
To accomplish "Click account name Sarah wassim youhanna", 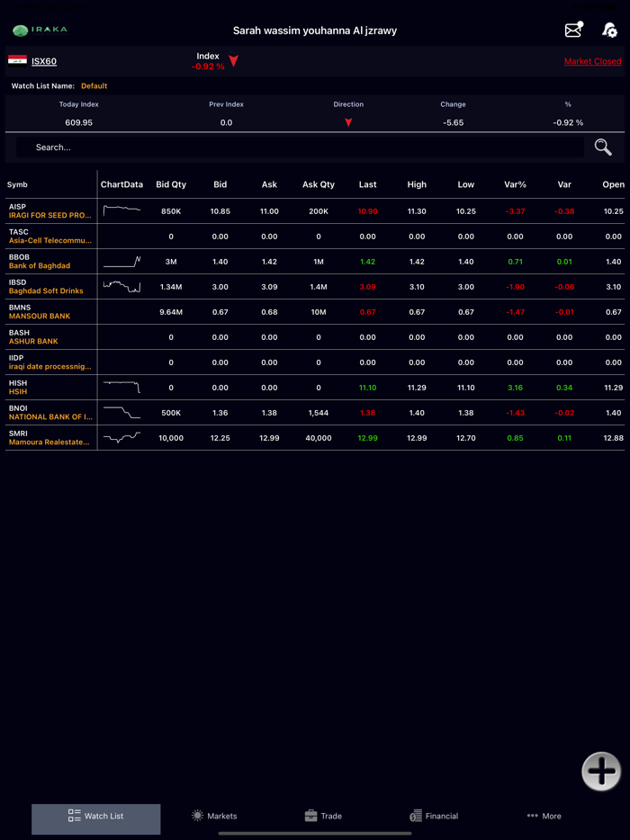I will 315,31.
